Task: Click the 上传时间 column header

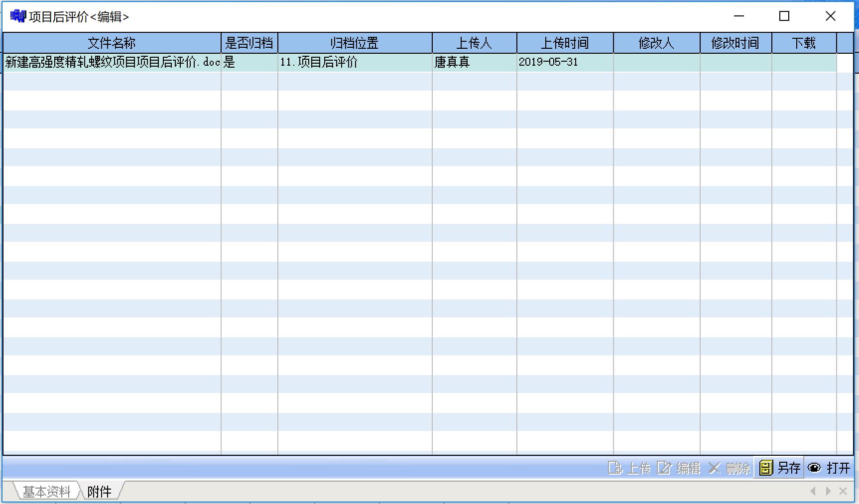Action: (565, 43)
